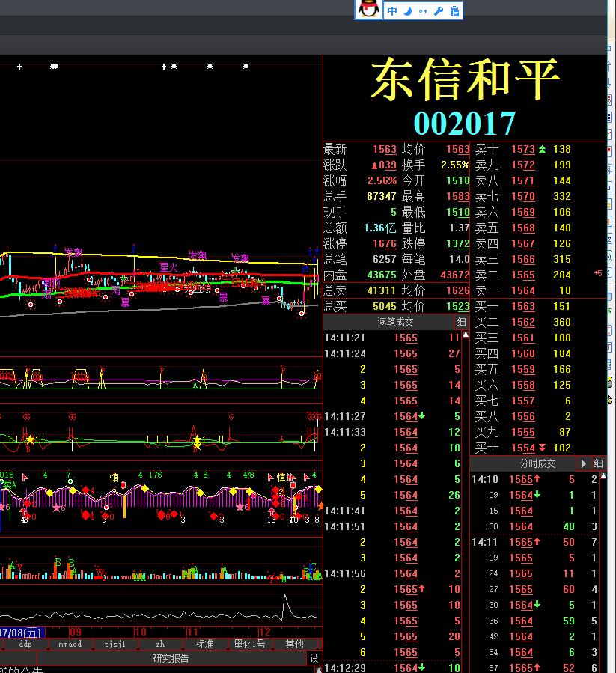This screenshot has width=616, height=673.
Task: Click 买十 price 1554
Action: pyautogui.click(x=523, y=448)
